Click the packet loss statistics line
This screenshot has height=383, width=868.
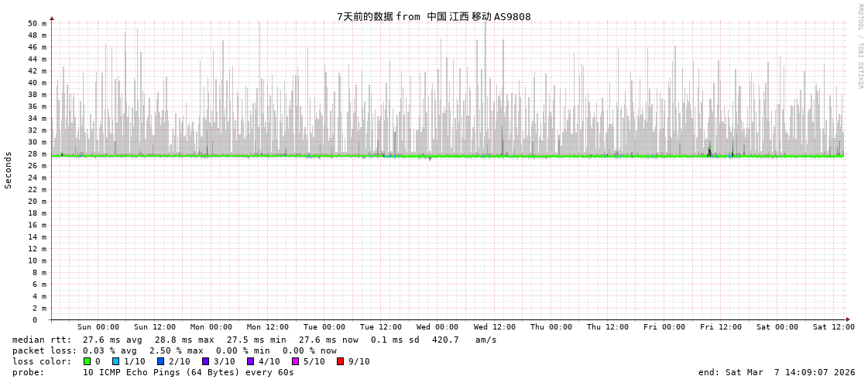point(174,350)
